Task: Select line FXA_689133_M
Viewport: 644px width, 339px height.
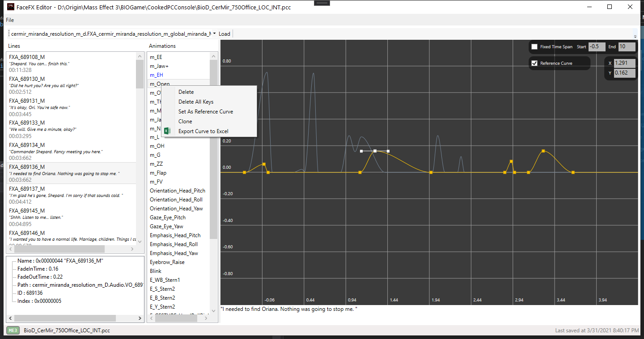Action: (72, 129)
